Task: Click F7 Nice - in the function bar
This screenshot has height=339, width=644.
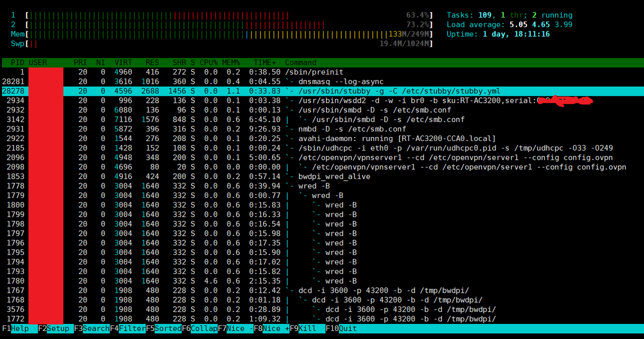Action: (x=235, y=328)
